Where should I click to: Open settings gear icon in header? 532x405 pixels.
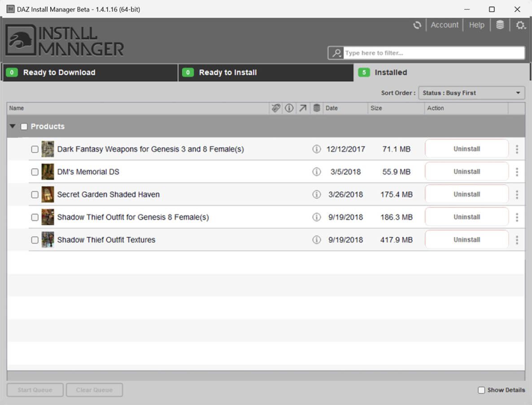coord(520,25)
